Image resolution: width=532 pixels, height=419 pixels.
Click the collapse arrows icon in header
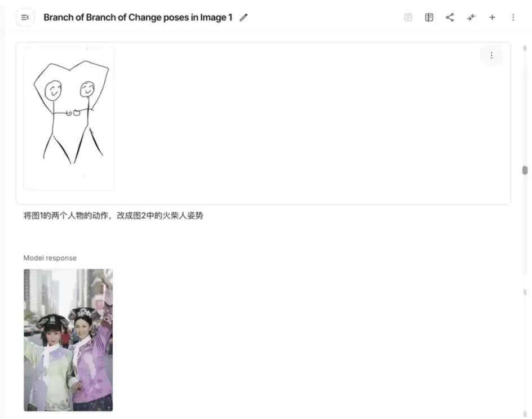tap(471, 17)
